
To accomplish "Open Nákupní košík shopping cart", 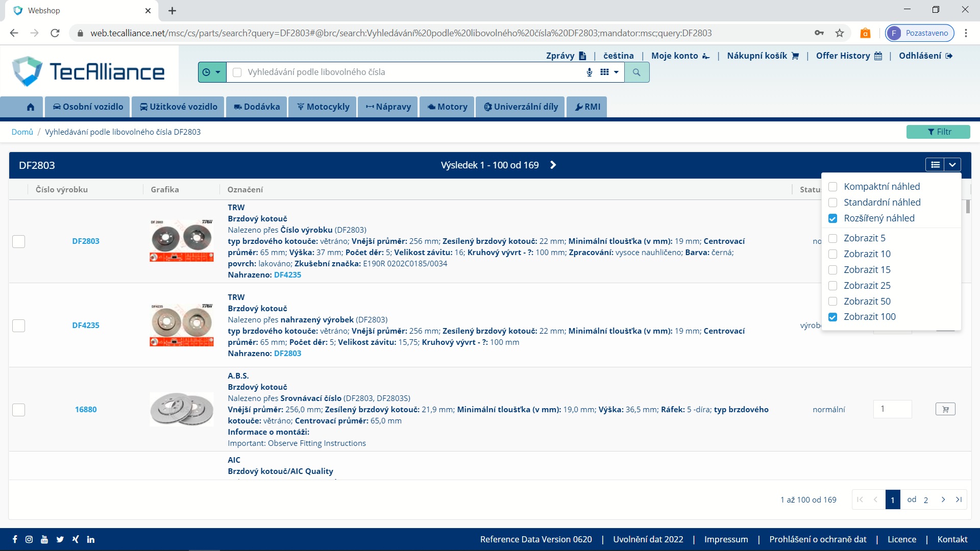I will click(763, 56).
